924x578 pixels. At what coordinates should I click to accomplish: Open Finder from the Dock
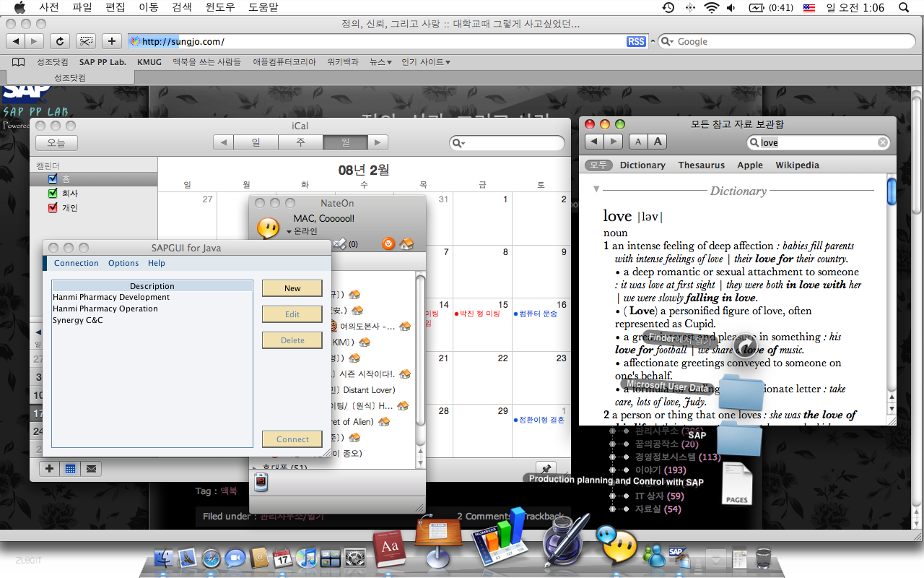coord(165,558)
